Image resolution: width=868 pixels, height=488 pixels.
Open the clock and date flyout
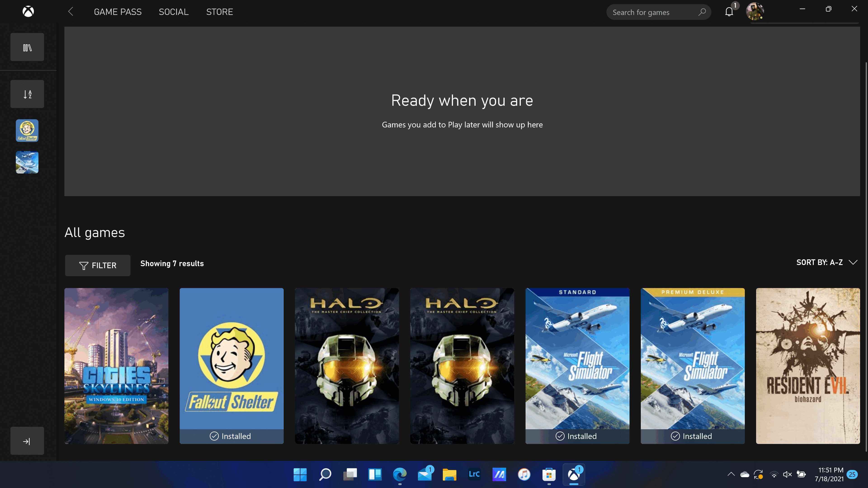coord(829,474)
